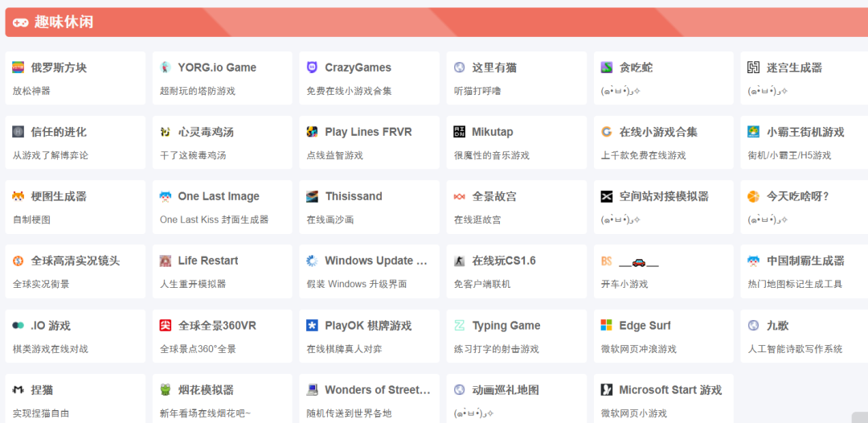Click the gamepad icon in 趣味休闲 header
This screenshot has height=423, width=868.
click(20, 23)
